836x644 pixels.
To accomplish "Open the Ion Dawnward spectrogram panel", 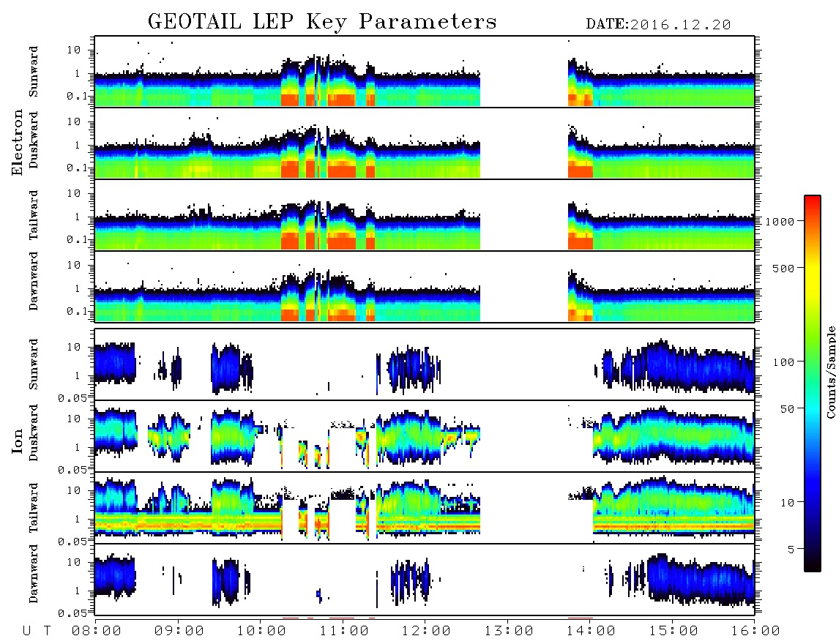I will coord(425,580).
